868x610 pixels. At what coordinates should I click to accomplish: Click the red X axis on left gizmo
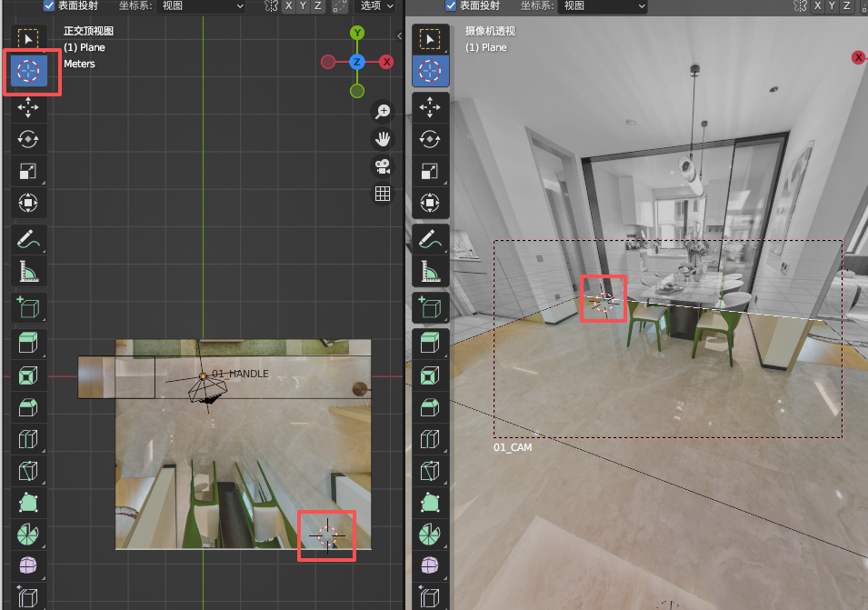coord(386,62)
